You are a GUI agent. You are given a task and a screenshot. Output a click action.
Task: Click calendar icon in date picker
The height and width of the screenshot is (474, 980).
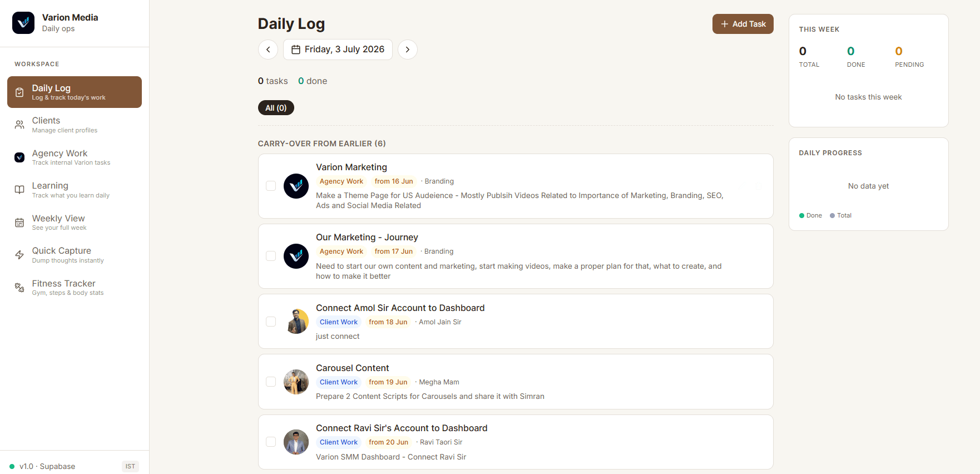296,50
